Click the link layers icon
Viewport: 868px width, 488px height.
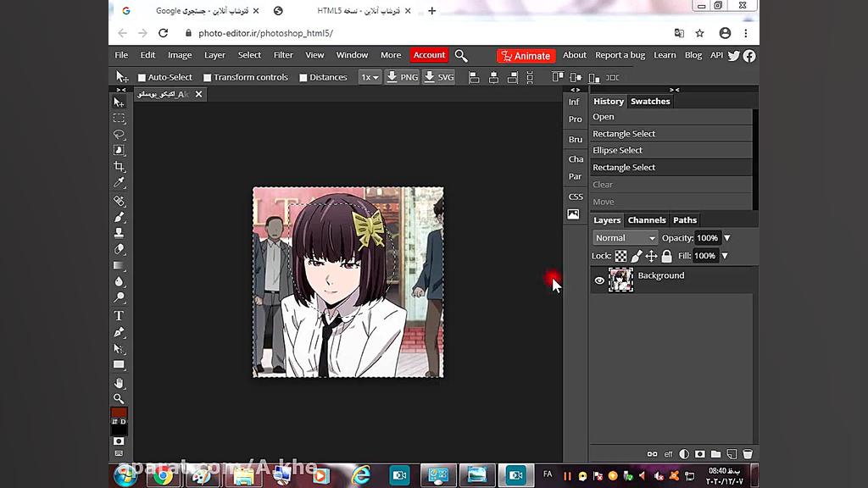click(x=652, y=454)
